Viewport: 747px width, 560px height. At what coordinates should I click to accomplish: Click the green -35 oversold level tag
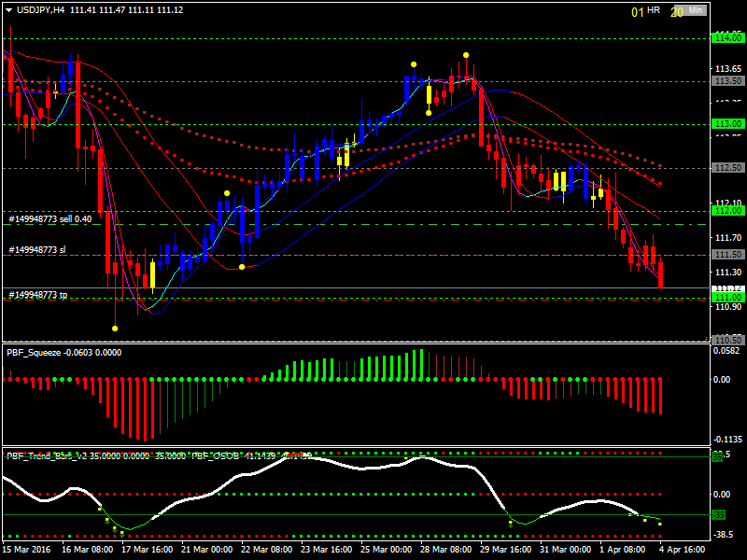[x=718, y=515]
